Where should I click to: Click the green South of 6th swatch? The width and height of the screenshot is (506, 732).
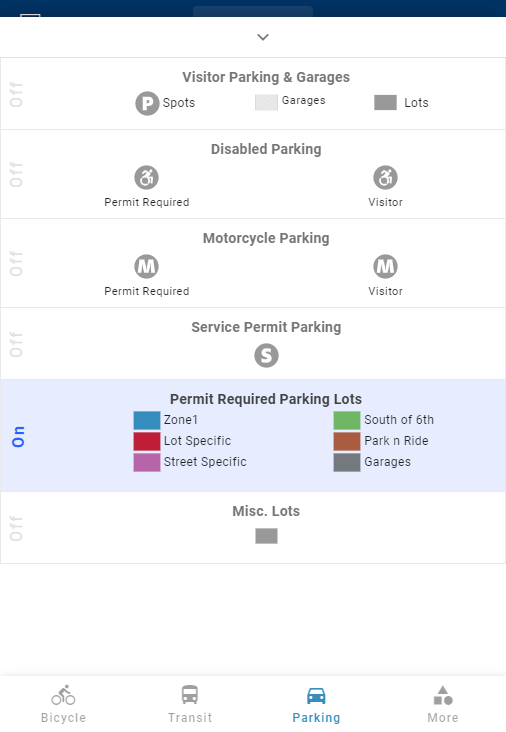[x=347, y=420]
